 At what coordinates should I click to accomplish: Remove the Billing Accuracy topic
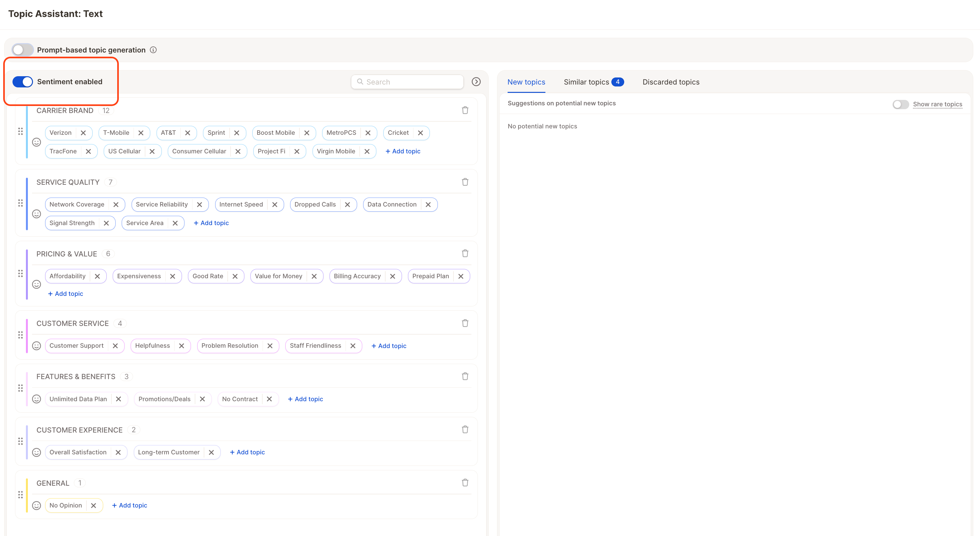point(393,276)
